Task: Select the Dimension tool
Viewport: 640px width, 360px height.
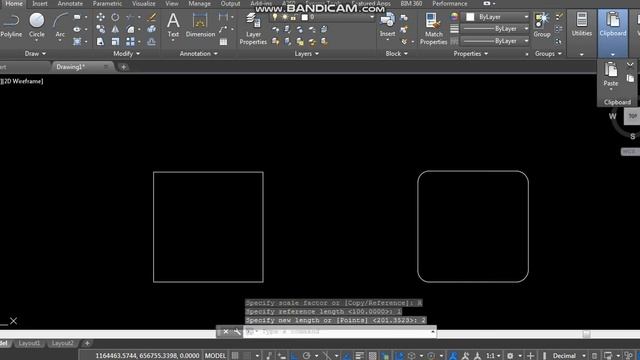Action: click(x=200, y=25)
